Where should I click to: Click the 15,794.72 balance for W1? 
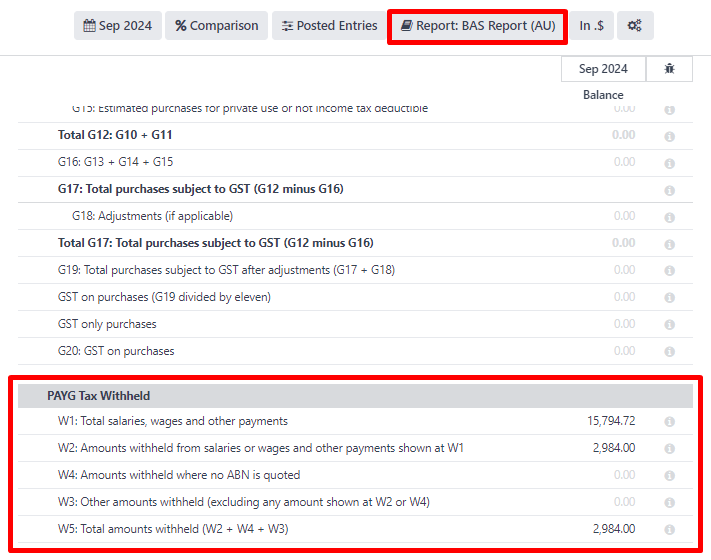pos(610,421)
